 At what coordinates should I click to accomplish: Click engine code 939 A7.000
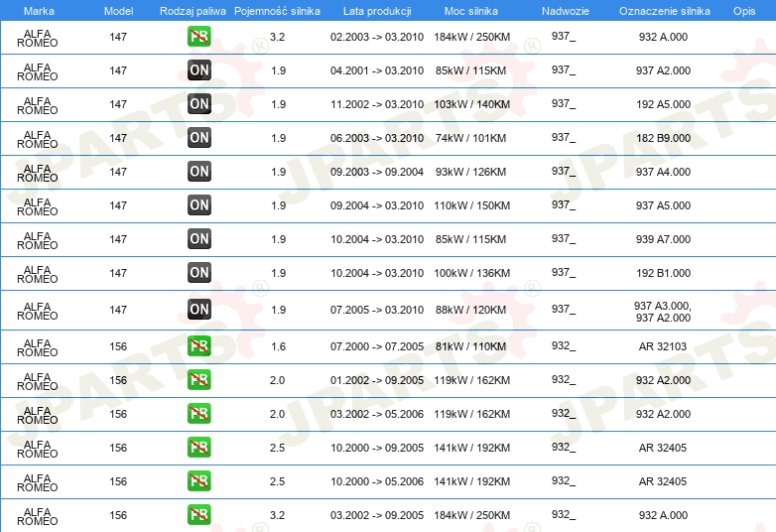tap(663, 238)
